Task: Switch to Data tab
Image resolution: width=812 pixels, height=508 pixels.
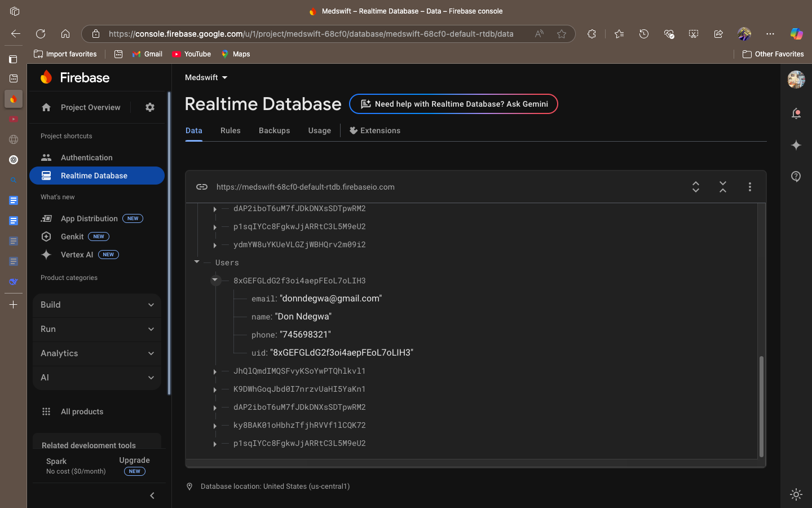Action: [194, 130]
